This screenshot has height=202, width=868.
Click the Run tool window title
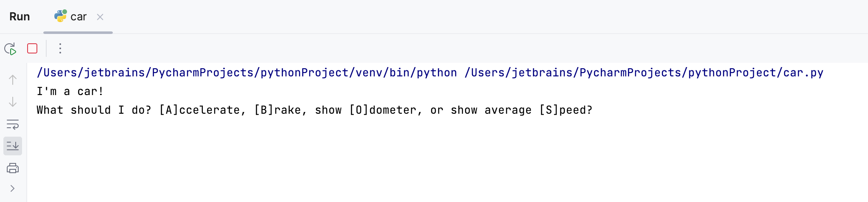(x=20, y=17)
